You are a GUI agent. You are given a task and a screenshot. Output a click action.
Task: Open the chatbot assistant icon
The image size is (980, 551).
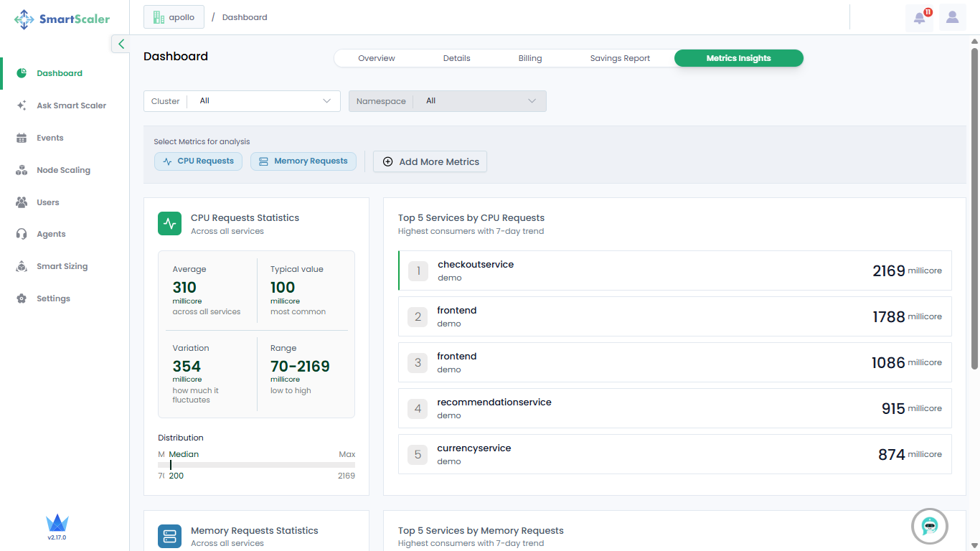(x=930, y=526)
